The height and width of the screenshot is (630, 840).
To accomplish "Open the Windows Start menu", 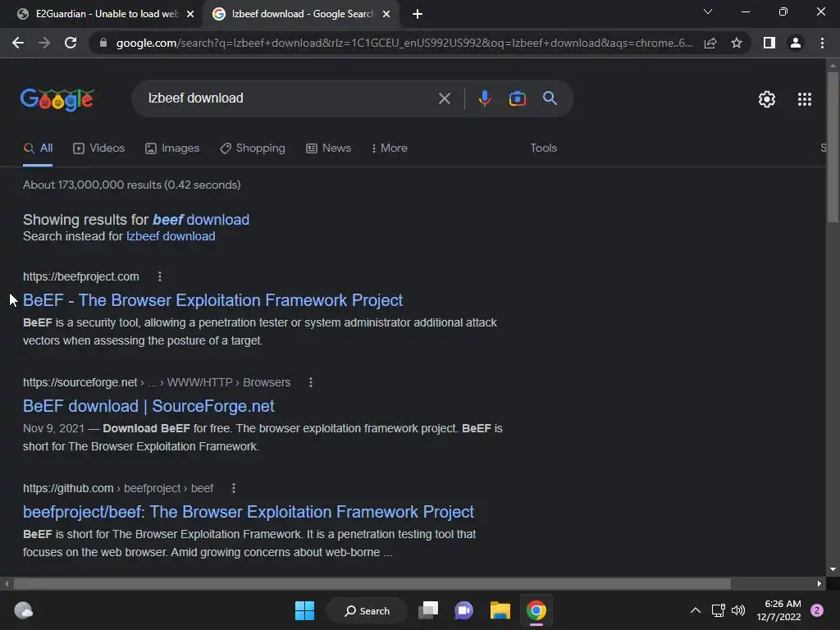I will coord(305,610).
